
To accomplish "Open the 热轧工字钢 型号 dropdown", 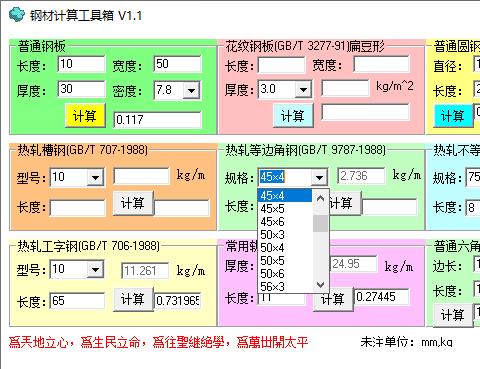I will tap(95, 269).
